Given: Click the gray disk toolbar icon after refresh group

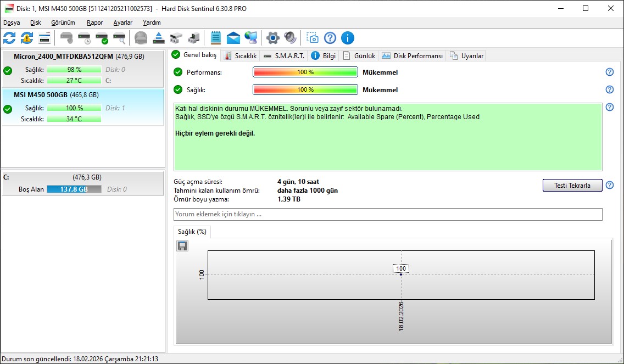Looking at the screenshot, I should coord(67,38).
